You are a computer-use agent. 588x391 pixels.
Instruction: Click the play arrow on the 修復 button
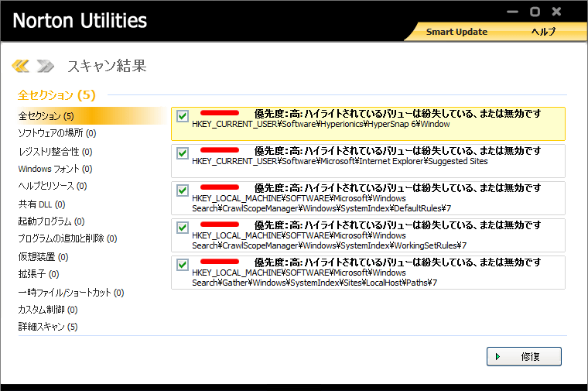(497, 356)
